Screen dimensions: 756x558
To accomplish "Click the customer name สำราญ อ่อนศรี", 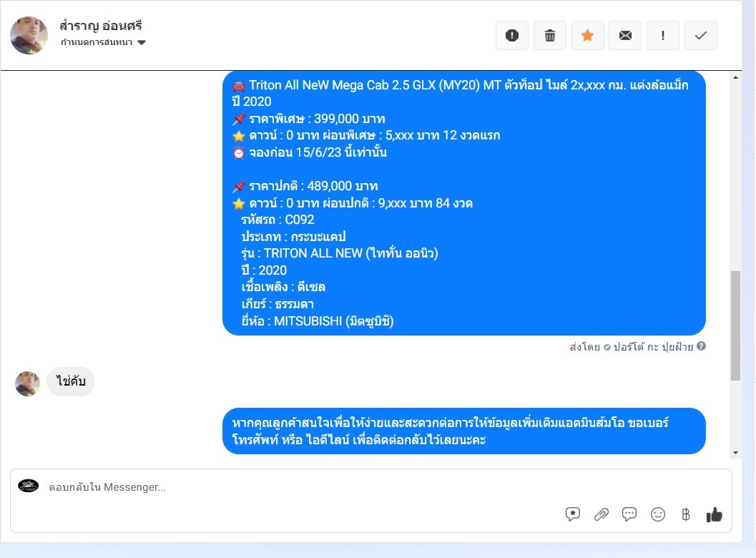I will click(x=101, y=26).
